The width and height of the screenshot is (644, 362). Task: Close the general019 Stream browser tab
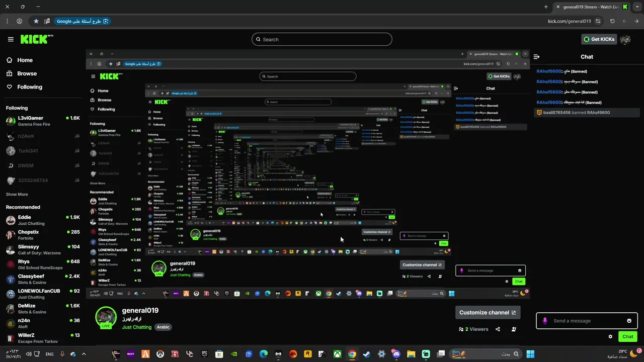click(557, 7)
